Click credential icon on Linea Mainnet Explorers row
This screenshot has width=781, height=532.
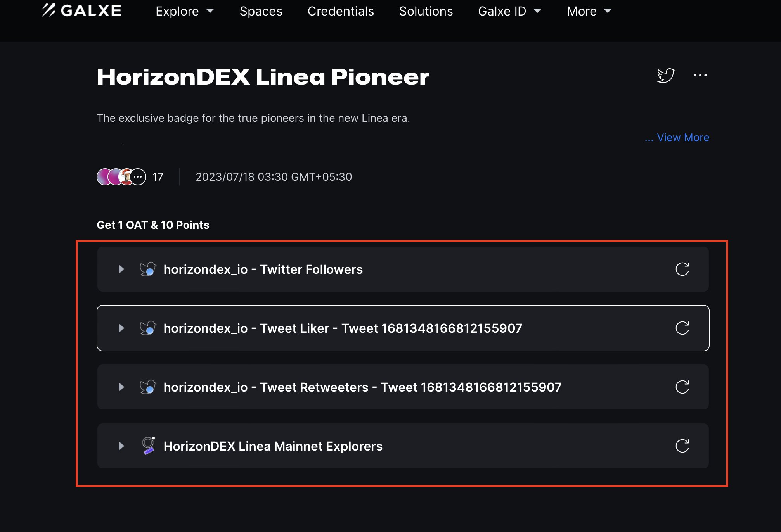tap(148, 446)
